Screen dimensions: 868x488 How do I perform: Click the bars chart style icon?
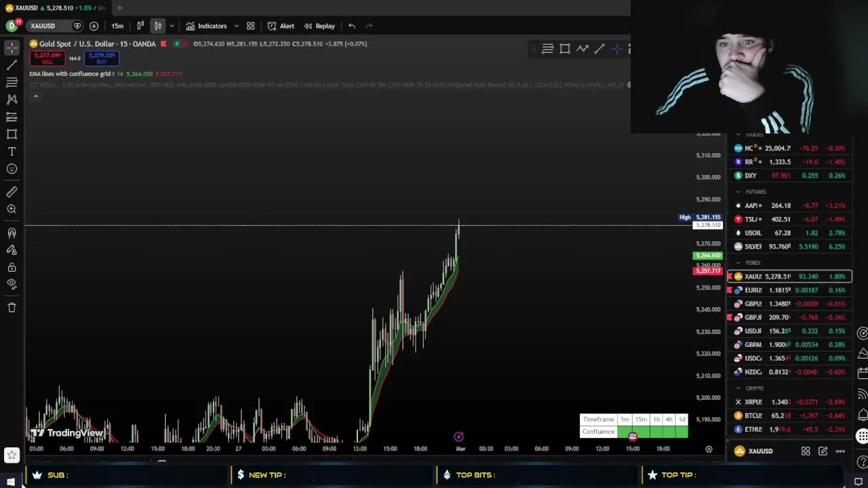tap(140, 26)
